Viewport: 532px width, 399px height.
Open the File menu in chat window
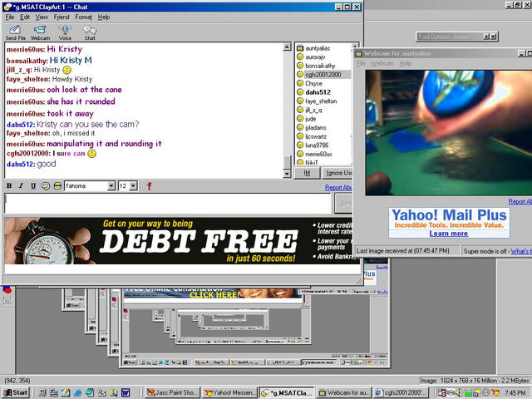tap(10, 17)
